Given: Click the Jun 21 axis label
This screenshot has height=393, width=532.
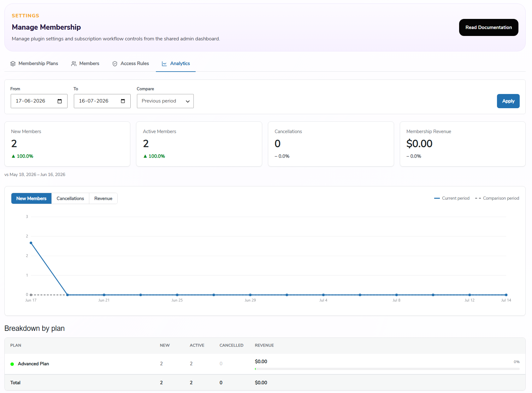Looking at the screenshot, I should coord(104,300).
